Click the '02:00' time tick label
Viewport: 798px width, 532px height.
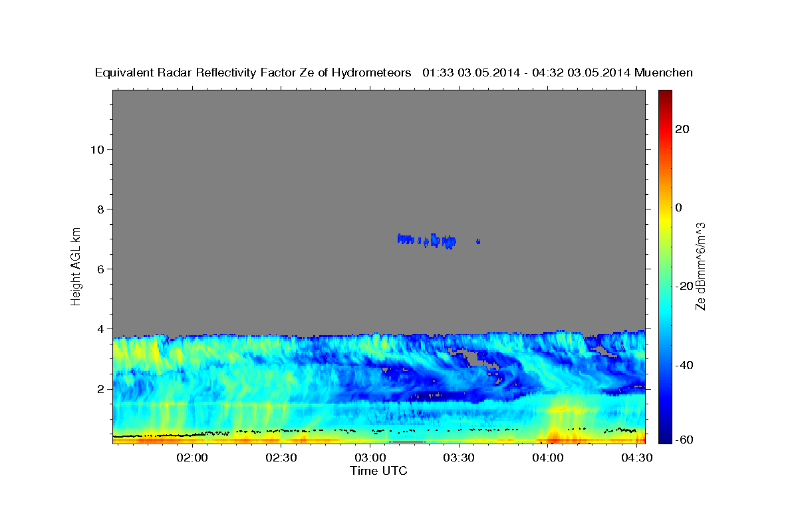[193, 458]
